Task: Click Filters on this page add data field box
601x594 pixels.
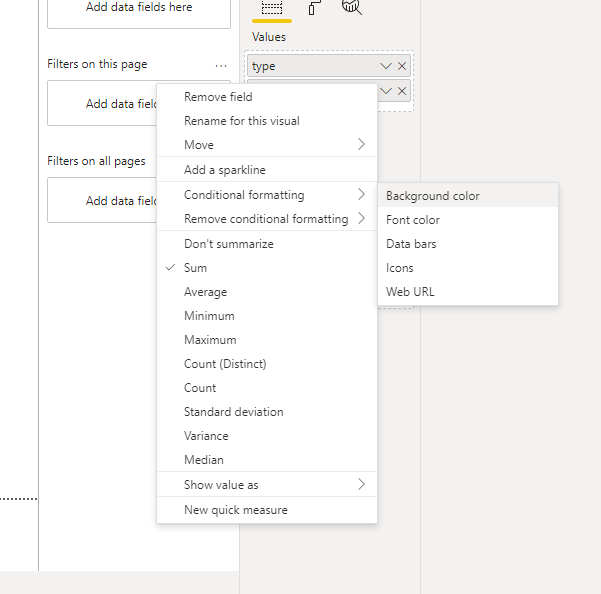Action: pos(102,103)
